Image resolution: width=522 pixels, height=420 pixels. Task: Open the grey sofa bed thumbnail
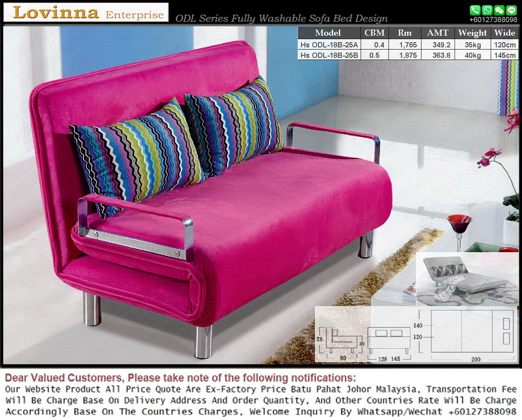467,279
